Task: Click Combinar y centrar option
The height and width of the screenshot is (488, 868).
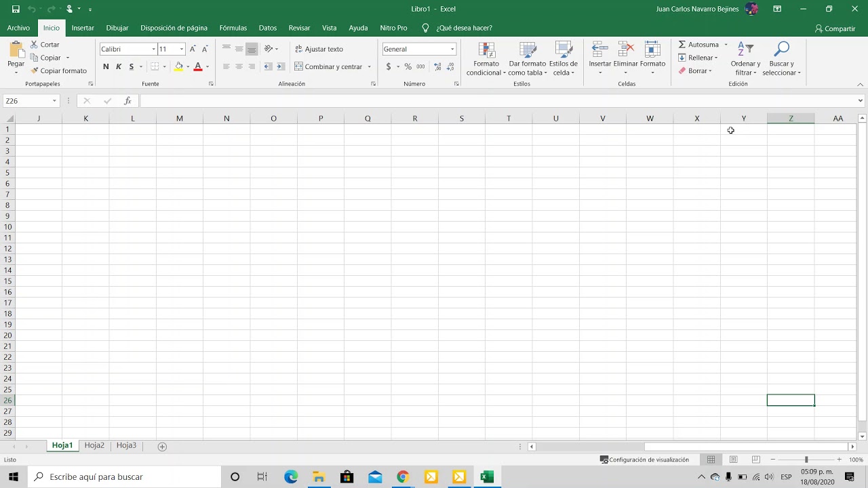Action: coord(333,66)
